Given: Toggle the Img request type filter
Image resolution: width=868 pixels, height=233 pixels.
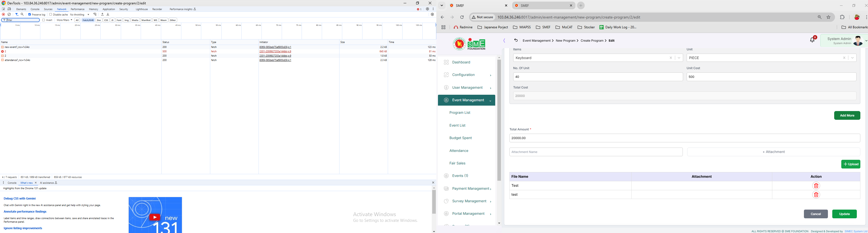Looking at the screenshot, I should [127, 20].
